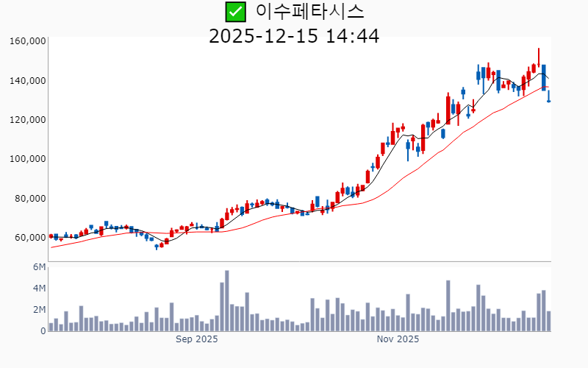This screenshot has height=368, width=588.
Task: Click the 160,000 price axis label
Action: click(x=27, y=41)
